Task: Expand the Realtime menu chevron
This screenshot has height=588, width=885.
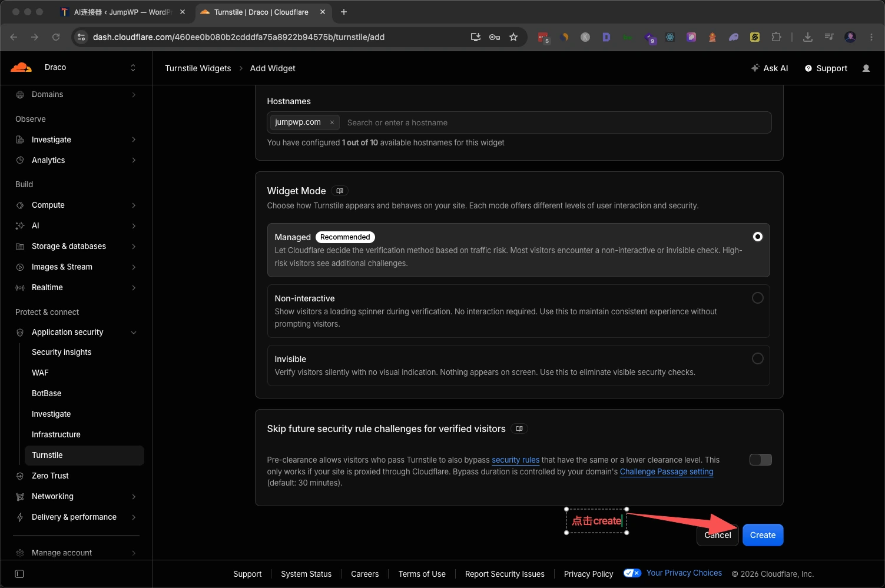Action: (x=134, y=287)
